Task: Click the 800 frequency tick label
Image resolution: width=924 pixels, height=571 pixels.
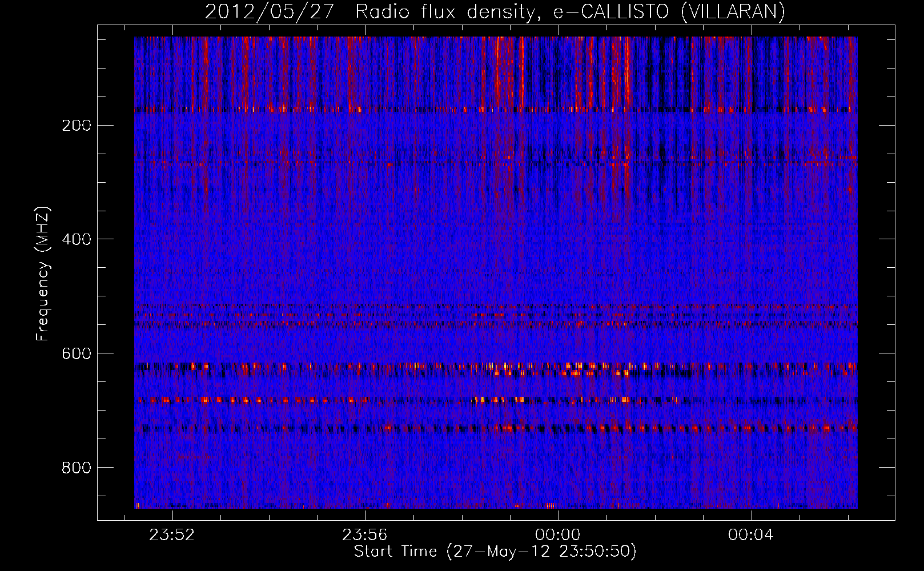Action: [x=77, y=468]
